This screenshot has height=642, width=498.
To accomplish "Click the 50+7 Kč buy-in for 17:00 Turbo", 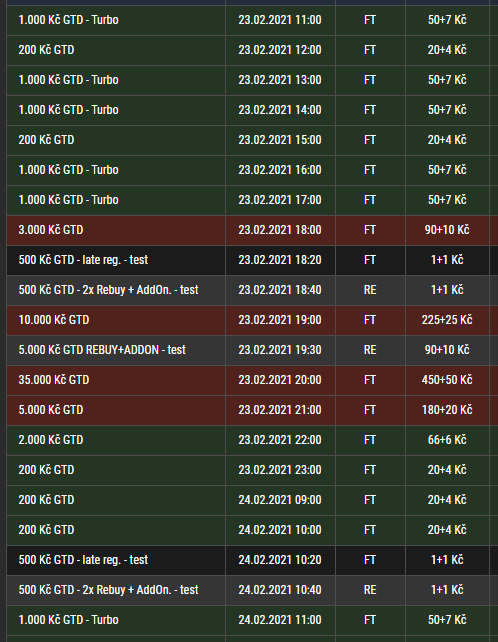I will 447,200.
